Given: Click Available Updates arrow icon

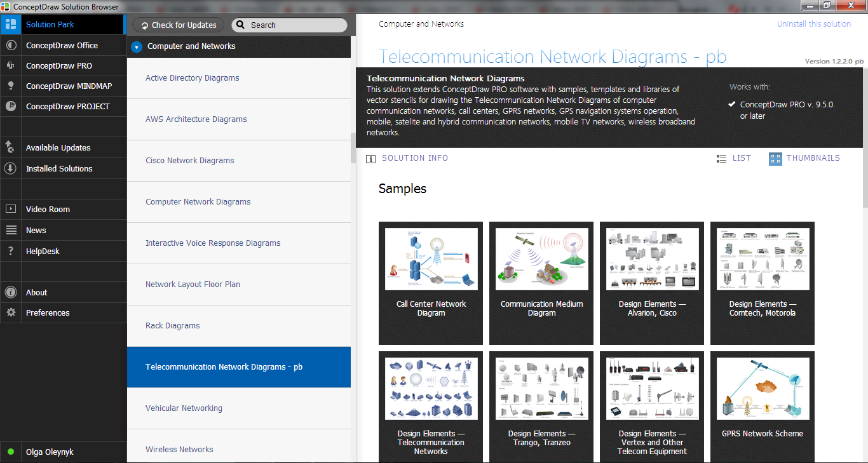Looking at the screenshot, I should pyautogui.click(x=10, y=147).
